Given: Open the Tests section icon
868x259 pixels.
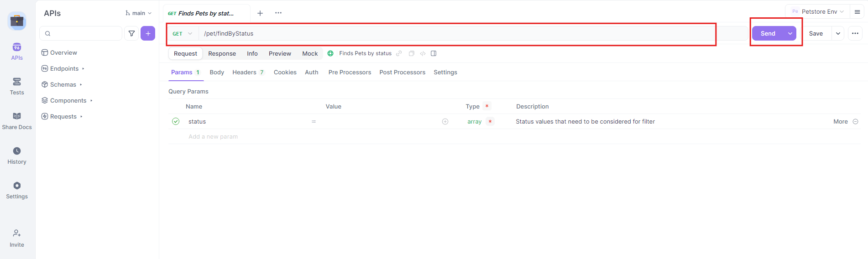Looking at the screenshot, I should point(17,82).
